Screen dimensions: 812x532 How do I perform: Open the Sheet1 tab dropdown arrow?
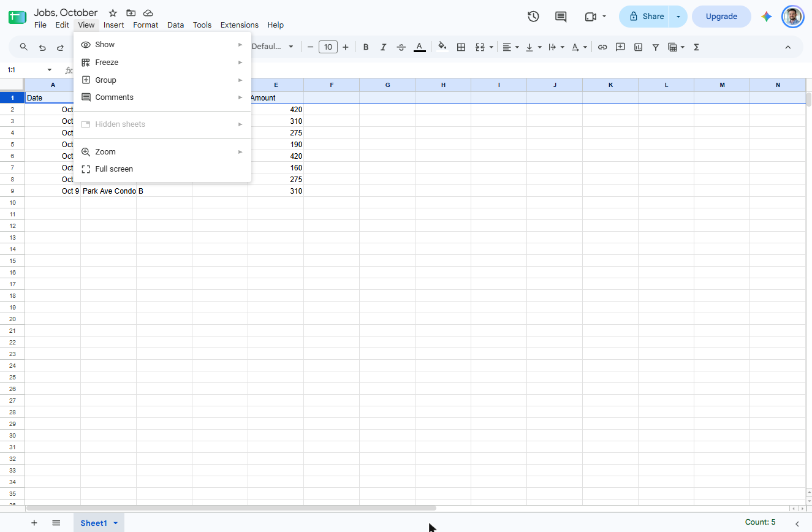point(115,523)
